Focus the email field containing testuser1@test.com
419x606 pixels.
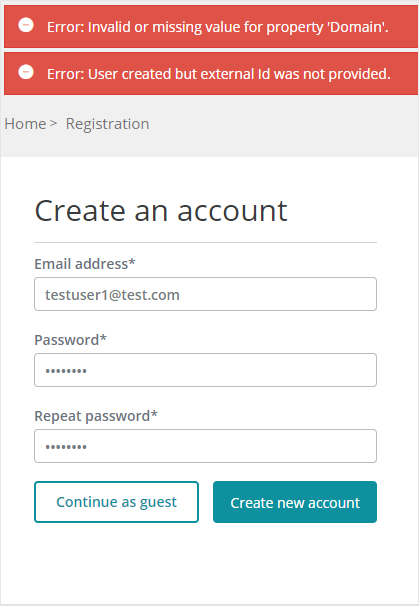coord(205,294)
